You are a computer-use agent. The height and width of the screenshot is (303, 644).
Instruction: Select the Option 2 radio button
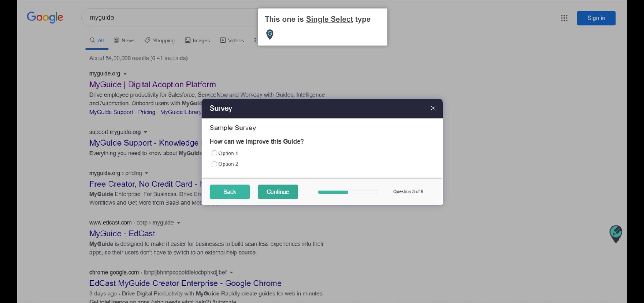pyautogui.click(x=214, y=164)
